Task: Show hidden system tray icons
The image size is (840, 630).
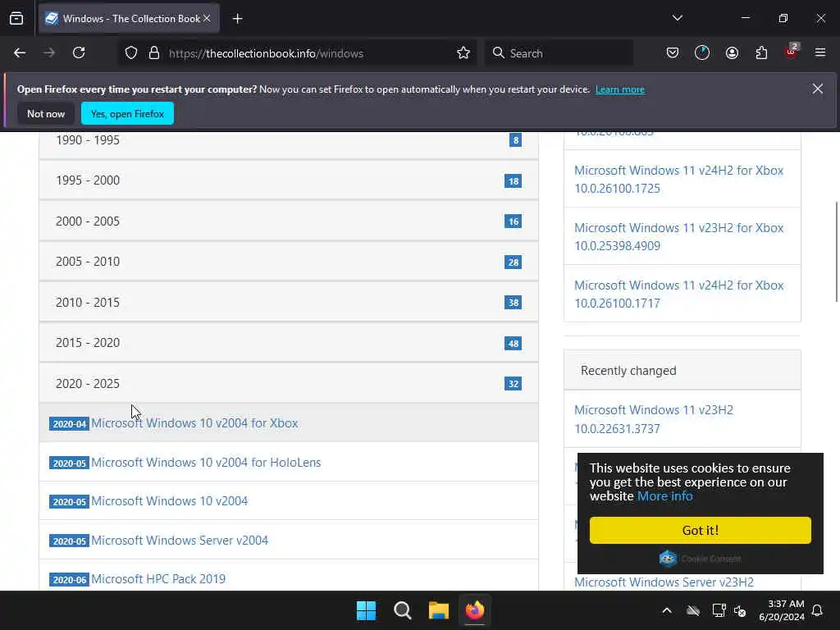Action: pyautogui.click(x=667, y=610)
